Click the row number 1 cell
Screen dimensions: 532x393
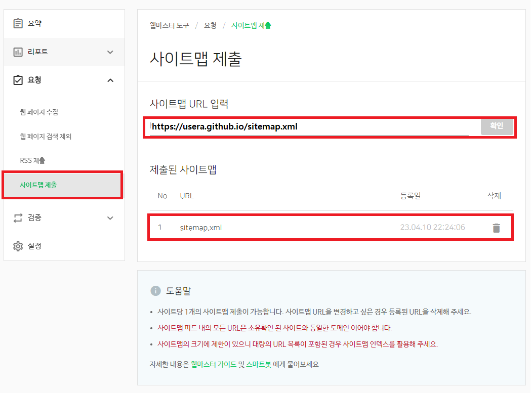click(x=160, y=227)
